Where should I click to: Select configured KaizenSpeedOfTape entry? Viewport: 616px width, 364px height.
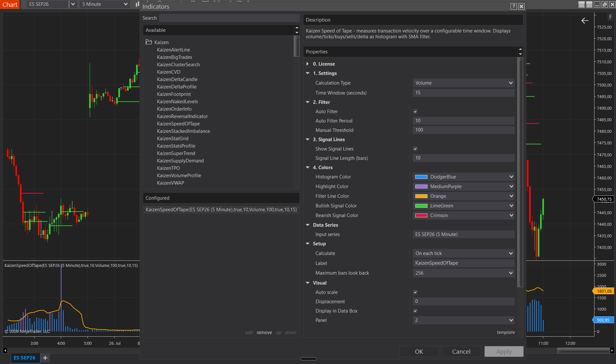pyautogui.click(x=221, y=210)
